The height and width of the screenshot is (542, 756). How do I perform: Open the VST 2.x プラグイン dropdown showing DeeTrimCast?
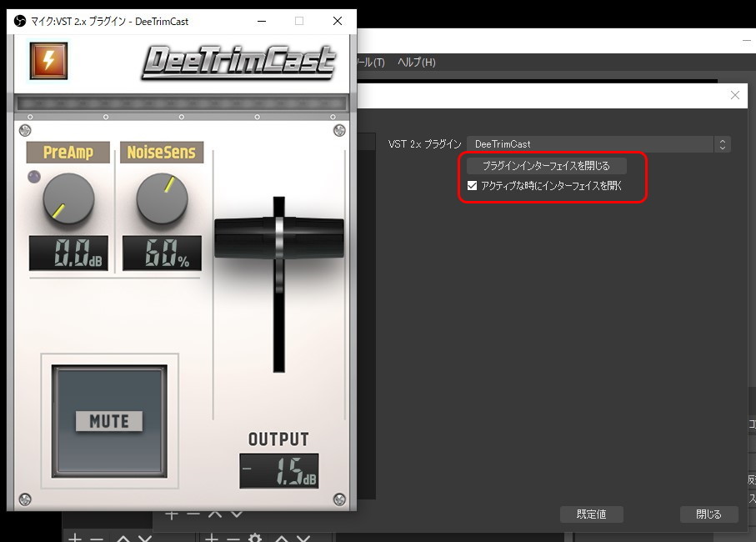tap(598, 144)
